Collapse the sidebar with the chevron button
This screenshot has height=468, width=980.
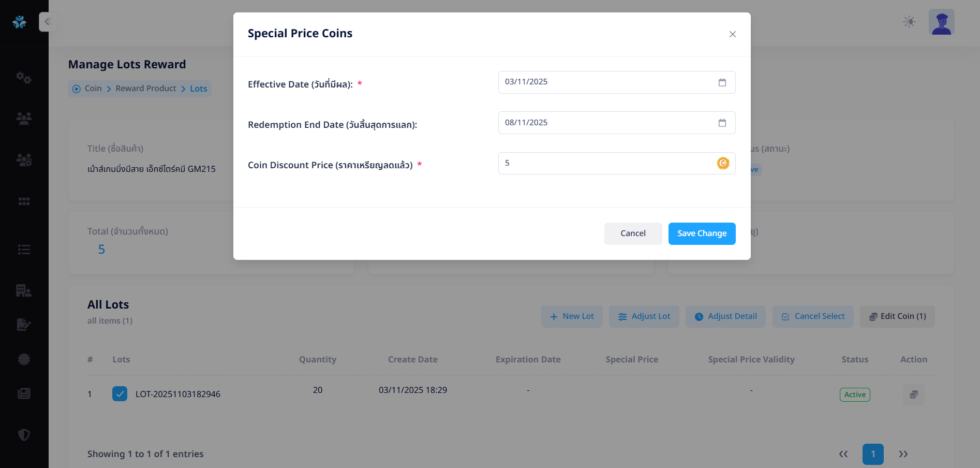[48, 22]
